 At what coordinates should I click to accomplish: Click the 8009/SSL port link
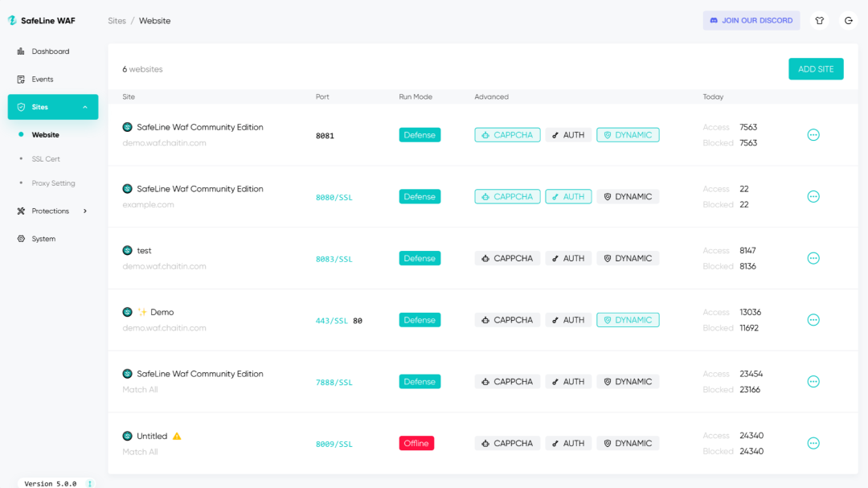334,444
